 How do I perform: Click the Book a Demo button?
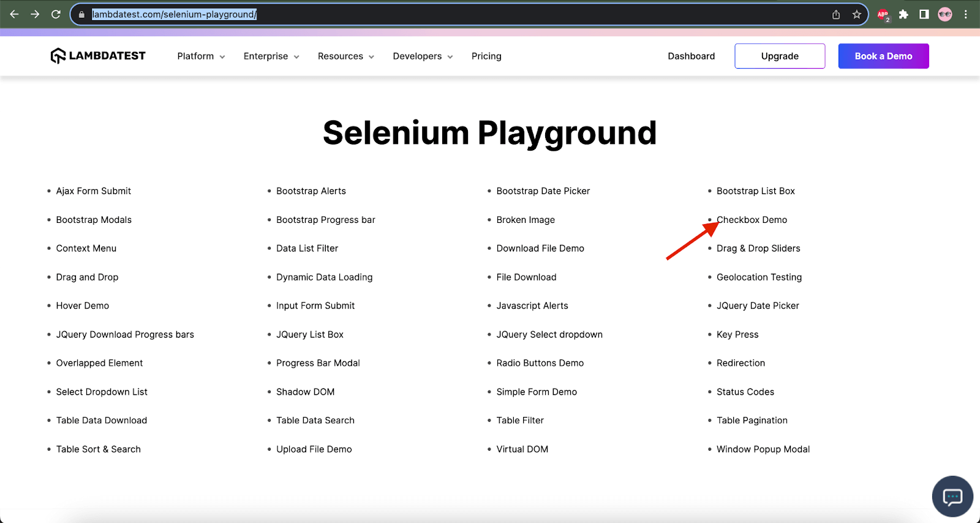(x=883, y=56)
